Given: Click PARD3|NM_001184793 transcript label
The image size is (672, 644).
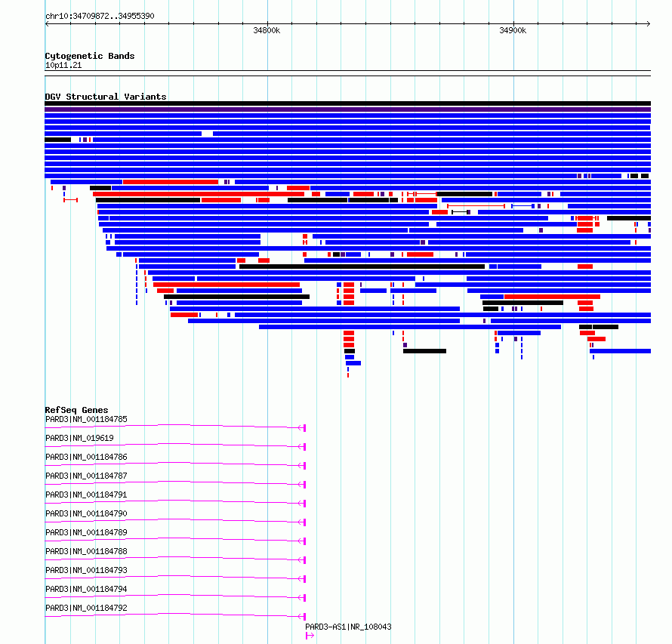Looking at the screenshot, I should tap(86, 570).
